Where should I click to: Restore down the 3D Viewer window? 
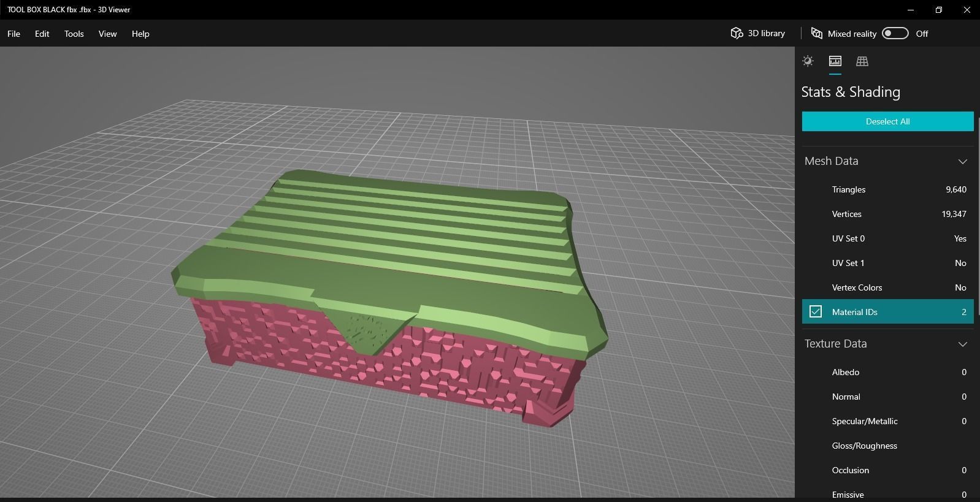(939, 10)
